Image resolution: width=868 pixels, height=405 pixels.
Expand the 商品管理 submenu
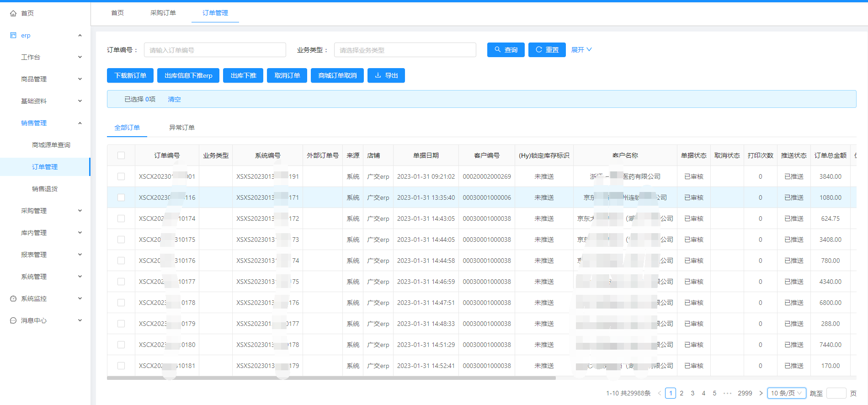pyautogui.click(x=80, y=79)
